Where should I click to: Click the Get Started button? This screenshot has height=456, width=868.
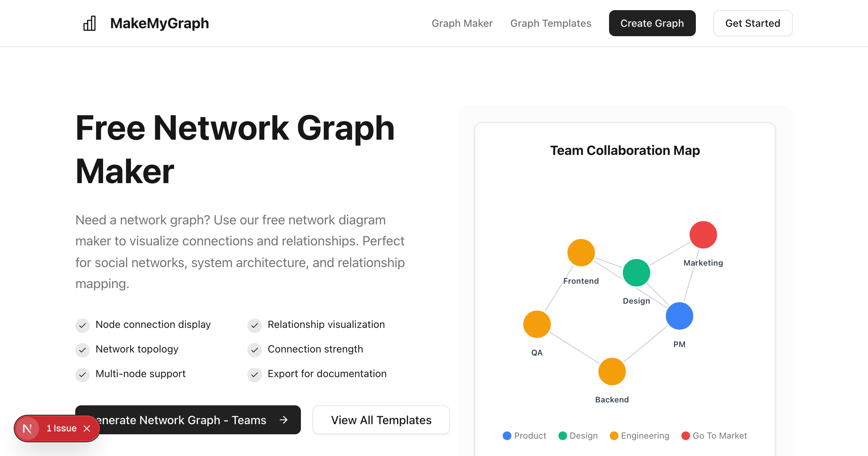pyautogui.click(x=753, y=23)
